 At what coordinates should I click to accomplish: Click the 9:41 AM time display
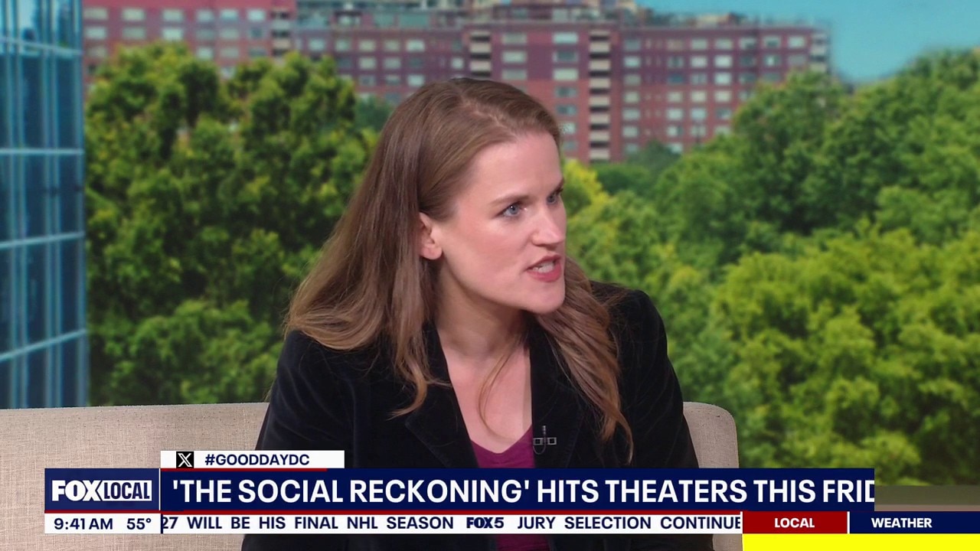click(x=83, y=524)
